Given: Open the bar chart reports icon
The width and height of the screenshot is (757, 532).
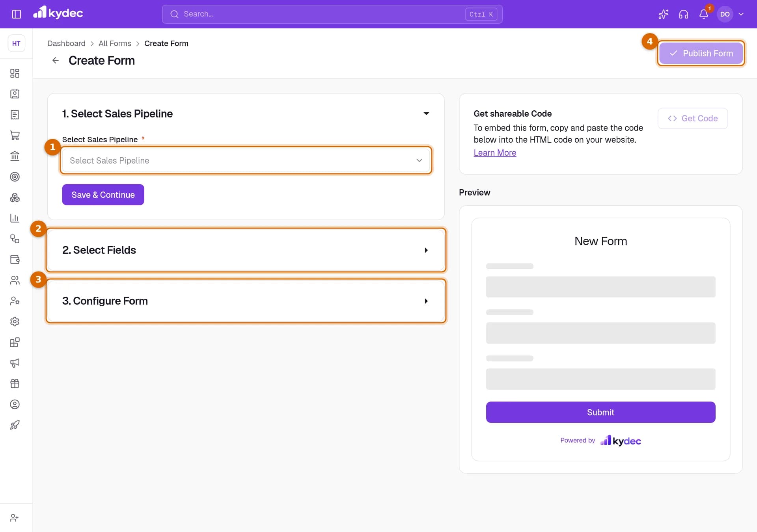Looking at the screenshot, I should [x=15, y=218].
